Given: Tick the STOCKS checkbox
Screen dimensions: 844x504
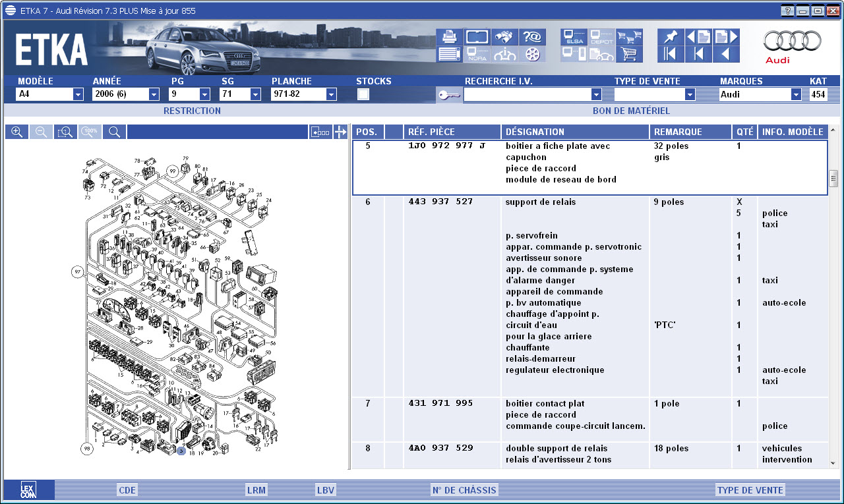Looking at the screenshot, I should (363, 94).
